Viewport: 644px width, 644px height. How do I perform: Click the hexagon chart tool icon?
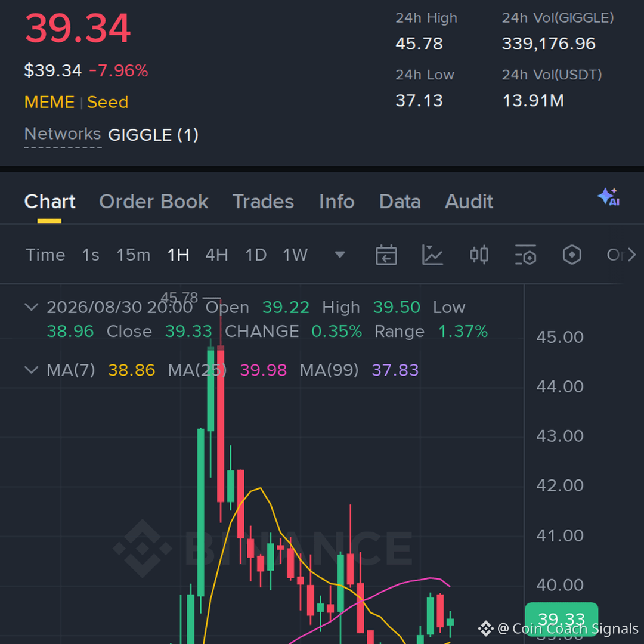click(572, 255)
